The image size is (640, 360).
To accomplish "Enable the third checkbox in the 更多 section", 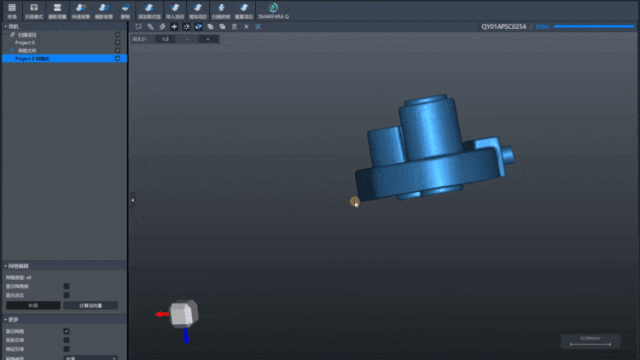I will click(66, 349).
